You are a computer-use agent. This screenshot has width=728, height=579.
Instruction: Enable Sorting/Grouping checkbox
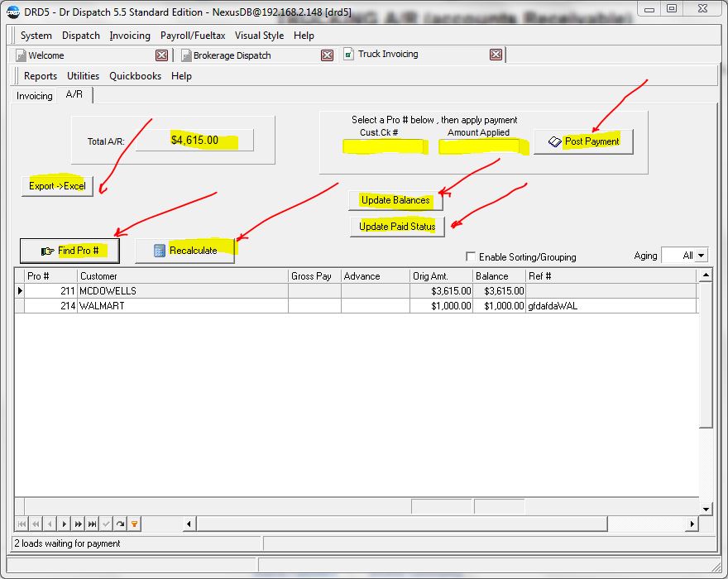pos(471,256)
